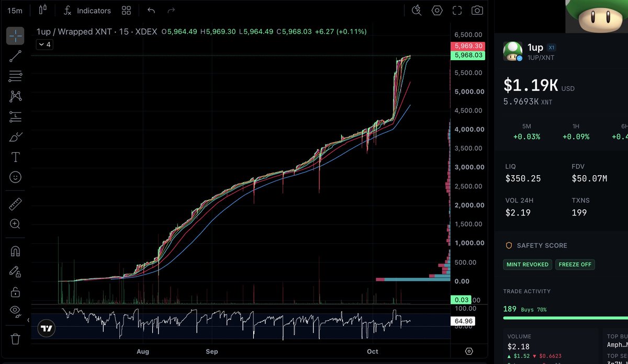Toggle stay in drawing mode

click(15, 271)
